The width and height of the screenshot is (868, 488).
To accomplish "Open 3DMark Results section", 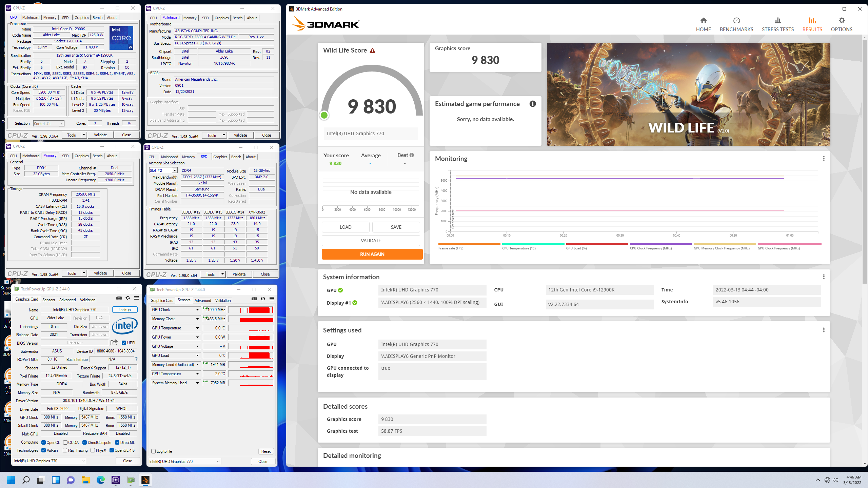I will (x=812, y=24).
